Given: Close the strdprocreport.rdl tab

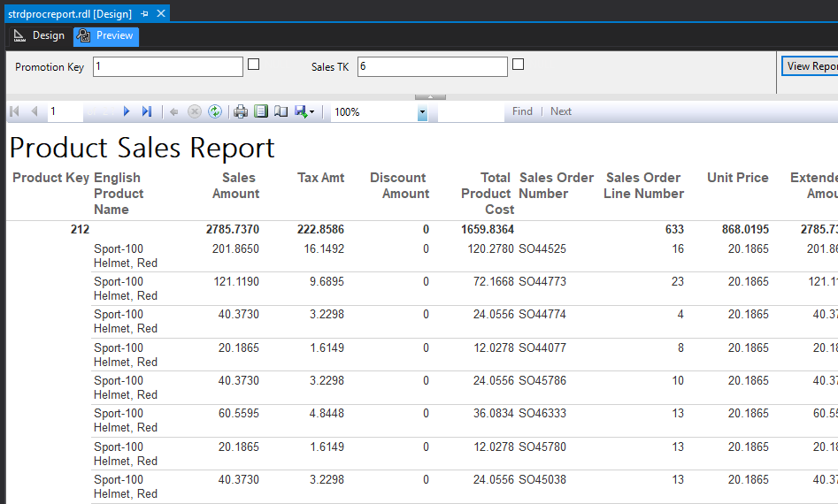Looking at the screenshot, I should tap(161, 13).
